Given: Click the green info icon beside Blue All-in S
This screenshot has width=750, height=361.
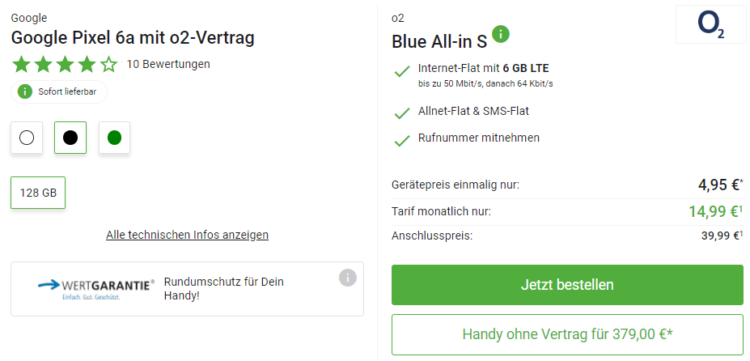Looking at the screenshot, I should [501, 34].
